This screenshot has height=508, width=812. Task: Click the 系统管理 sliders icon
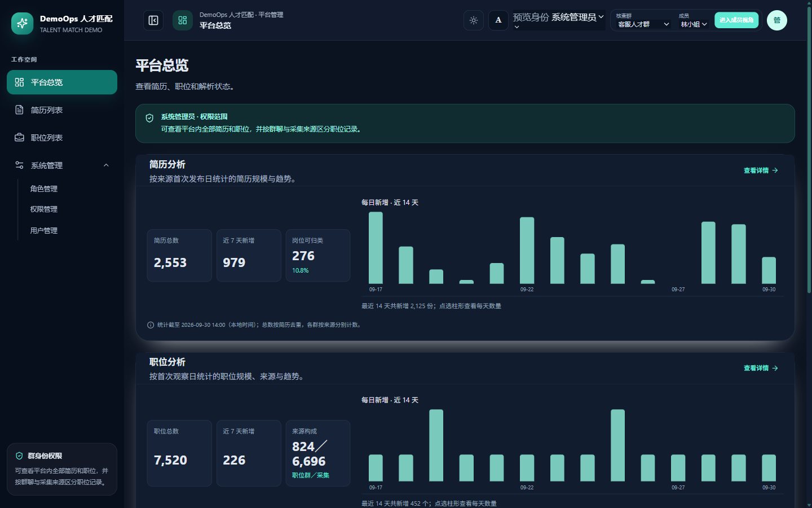pos(19,165)
